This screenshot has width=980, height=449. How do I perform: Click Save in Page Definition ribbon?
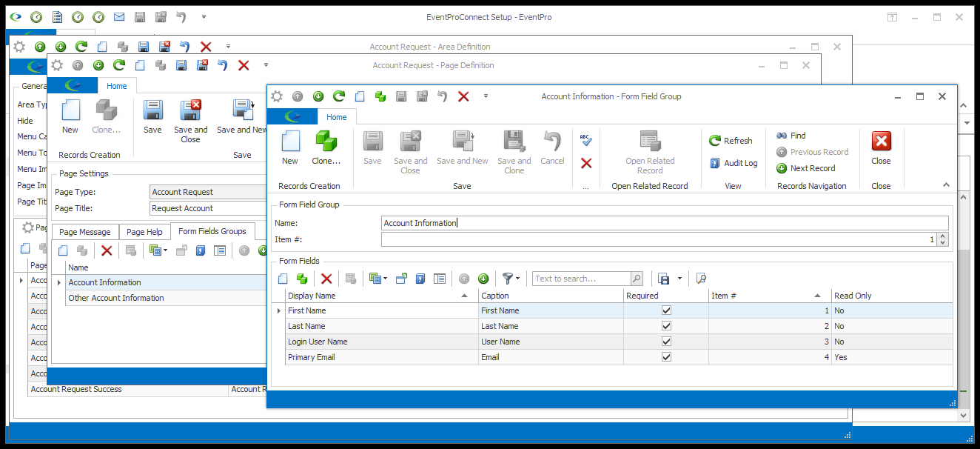(x=152, y=116)
